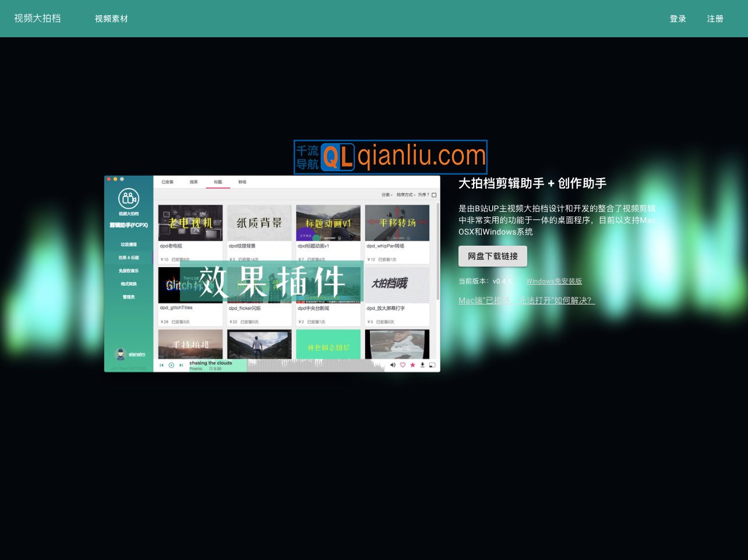
Task: Select the 纸质背景 plugin thumbnail
Action: pos(259,222)
